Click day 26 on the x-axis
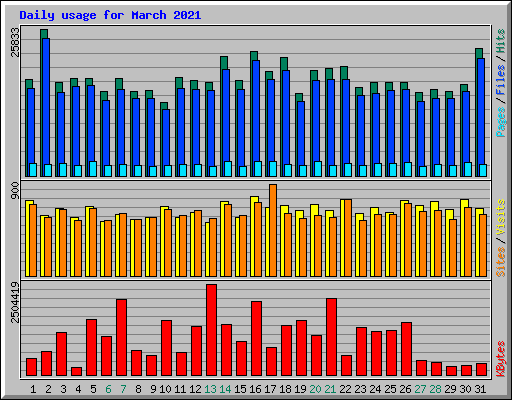Viewport: 512px width, 400px height. coord(405,389)
